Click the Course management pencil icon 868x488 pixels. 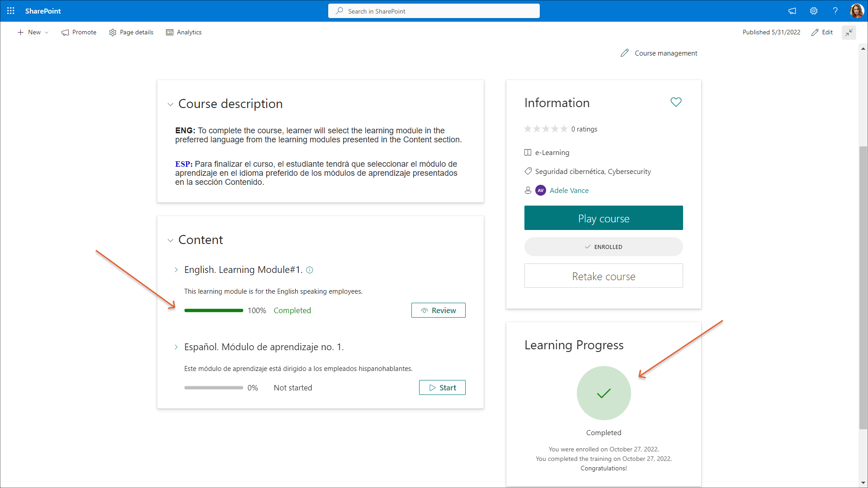click(624, 53)
